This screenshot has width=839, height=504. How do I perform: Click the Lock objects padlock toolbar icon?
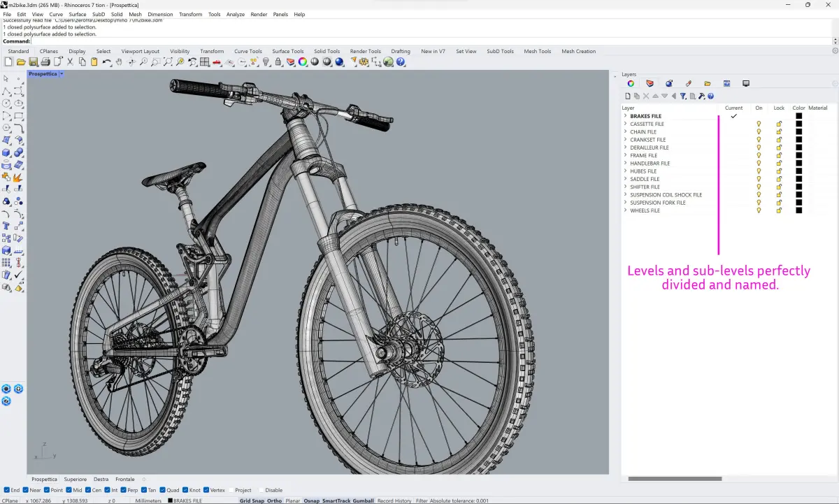coord(278,62)
